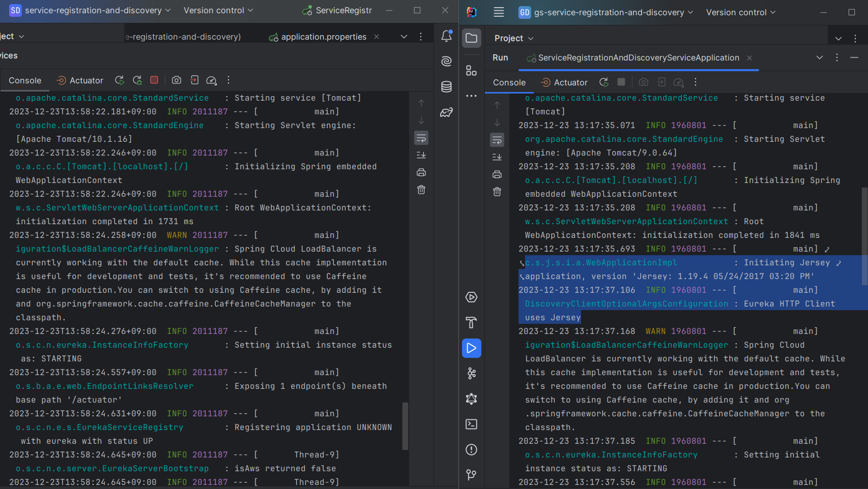Open gs-service-registration-and-discovery project dropdown

point(605,12)
